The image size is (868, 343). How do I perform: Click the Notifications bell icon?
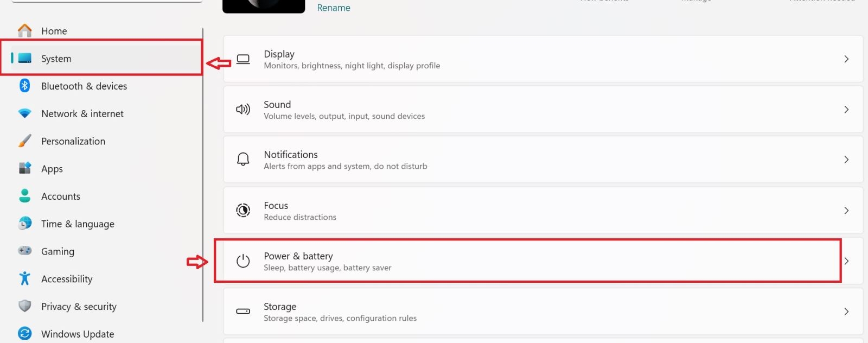[x=243, y=160]
